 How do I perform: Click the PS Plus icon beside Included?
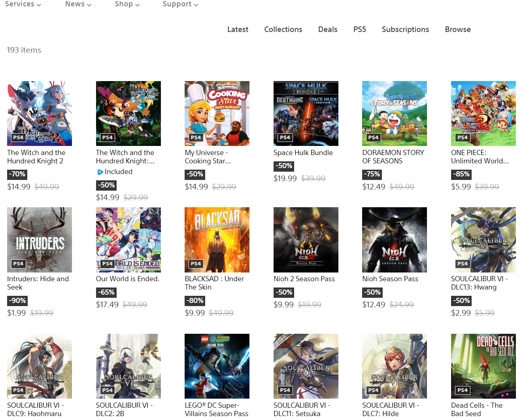click(x=100, y=172)
